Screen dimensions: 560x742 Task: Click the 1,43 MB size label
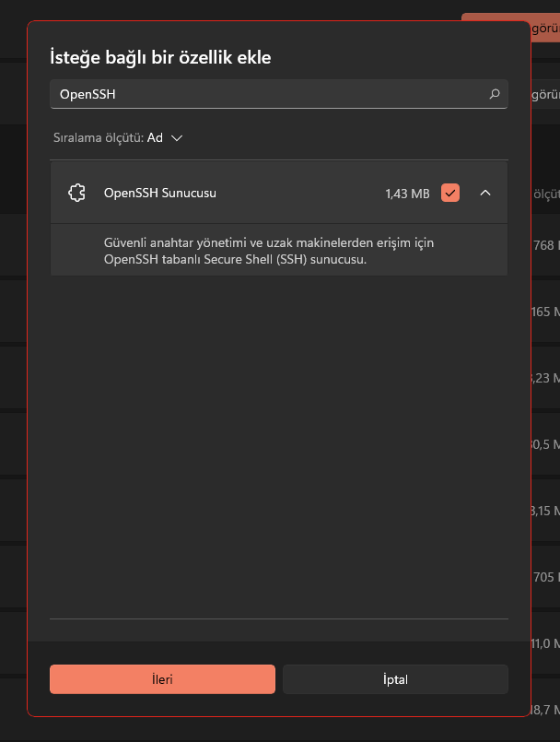tap(407, 194)
